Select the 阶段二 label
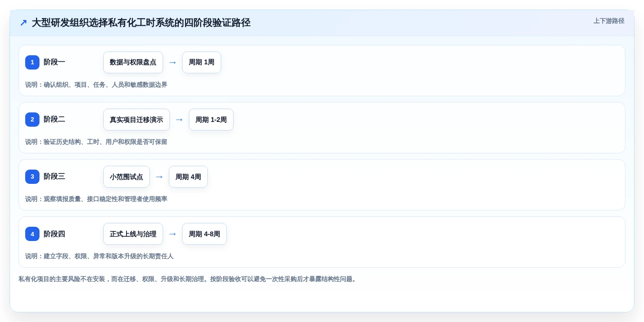Screen dimensions: 644x322 tap(54, 120)
